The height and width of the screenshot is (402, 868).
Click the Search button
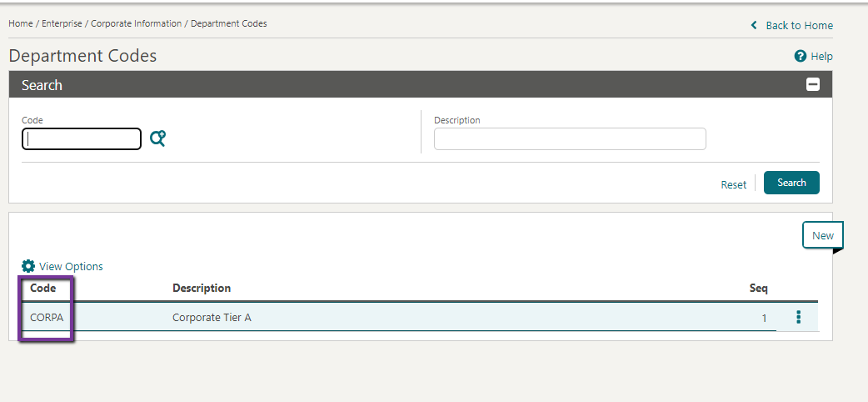pyautogui.click(x=791, y=183)
